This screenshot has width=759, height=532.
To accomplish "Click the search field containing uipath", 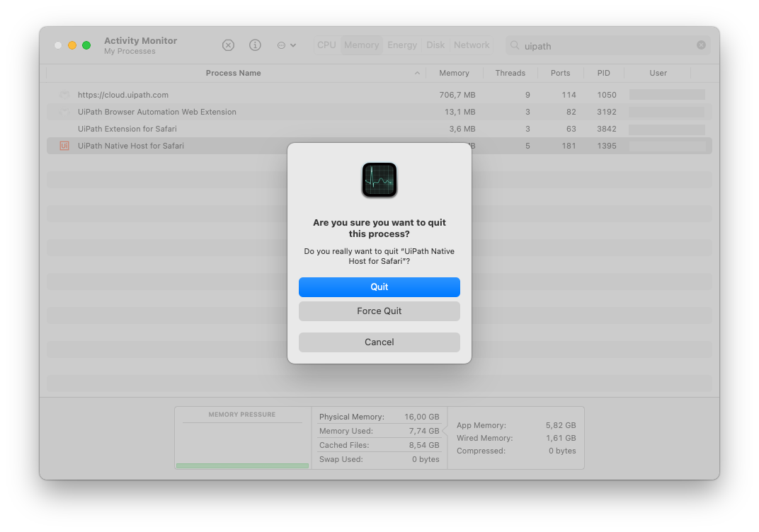I will pos(607,45).
